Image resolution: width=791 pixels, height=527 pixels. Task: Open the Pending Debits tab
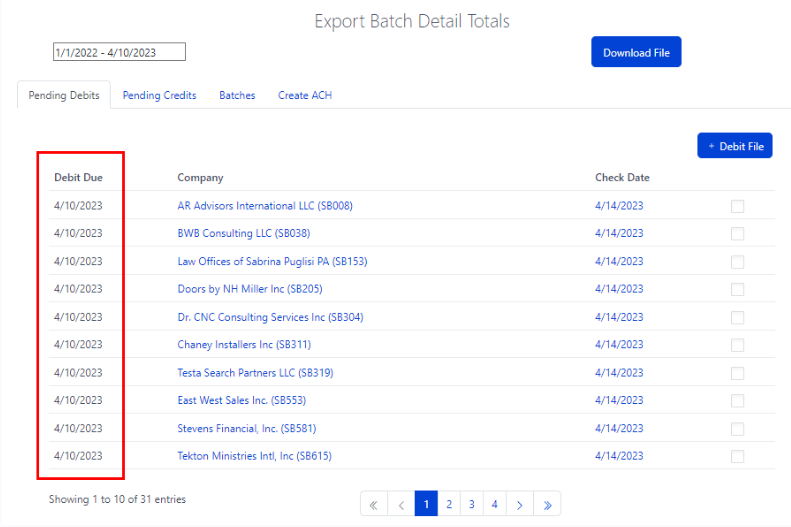click(x=64, y=95)
